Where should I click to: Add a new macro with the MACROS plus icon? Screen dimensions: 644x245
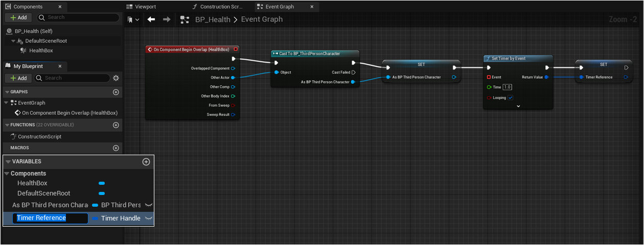[116, 148]
